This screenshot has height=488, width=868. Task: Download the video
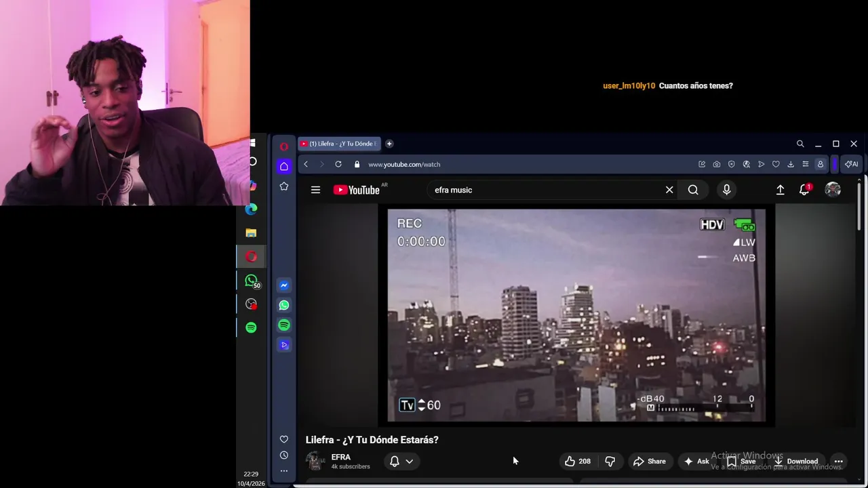[x=797, y=461]
